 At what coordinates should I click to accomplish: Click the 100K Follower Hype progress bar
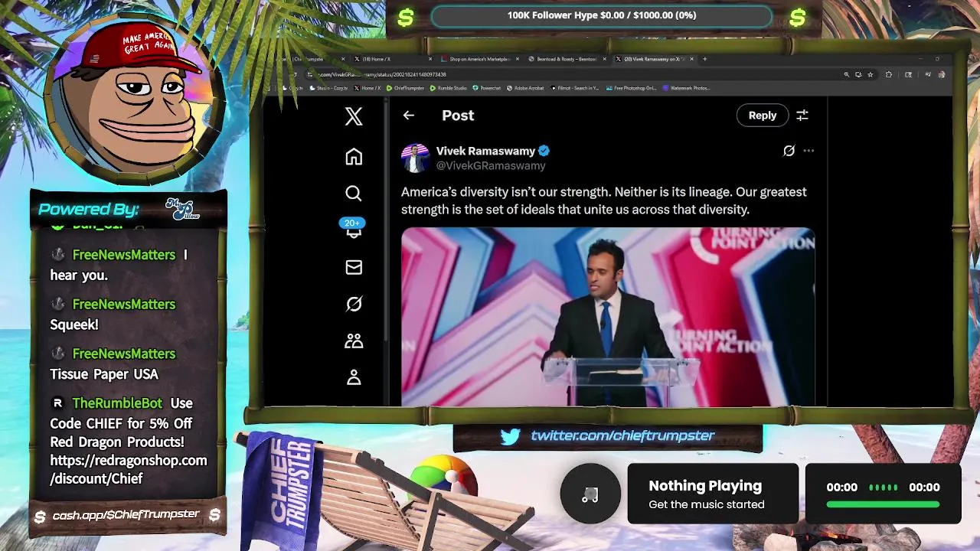click(x=601, y=16)
